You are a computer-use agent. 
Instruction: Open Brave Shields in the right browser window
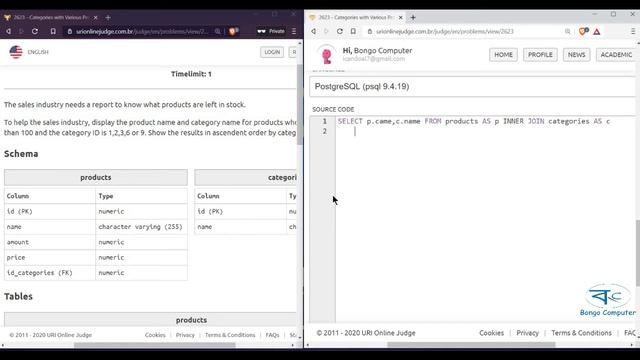pyautogui.click(x=584, y=31)
